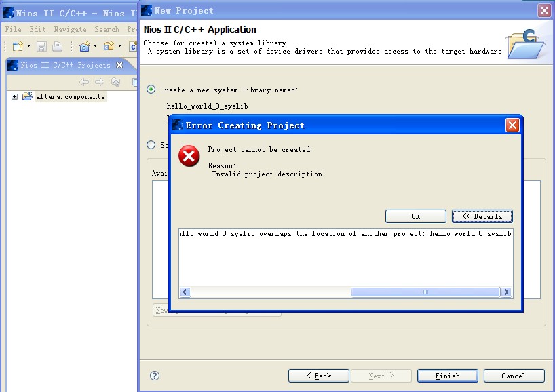Image resolution: width=555 pixels, height=392 pixels.
Task: Click the new C source folder toolbar icon
Action: [109, 46]
